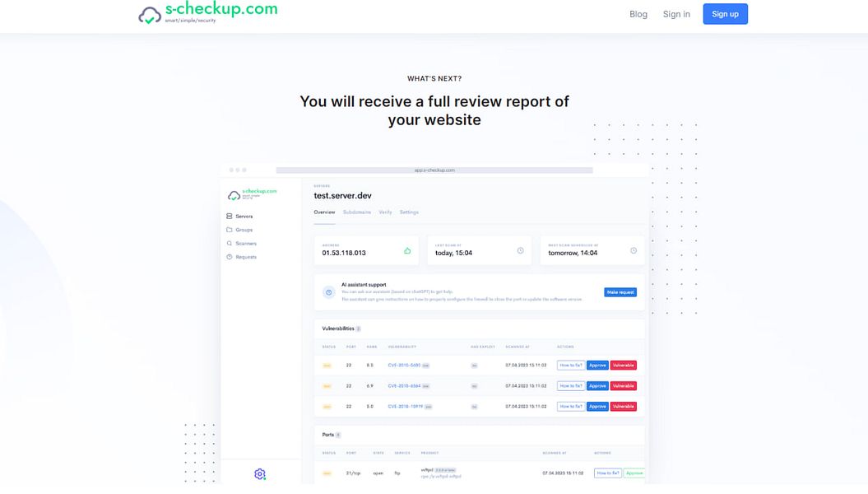Click the WHAT'S NEXT? caption
Screen dimensions: 868x494
434,79
